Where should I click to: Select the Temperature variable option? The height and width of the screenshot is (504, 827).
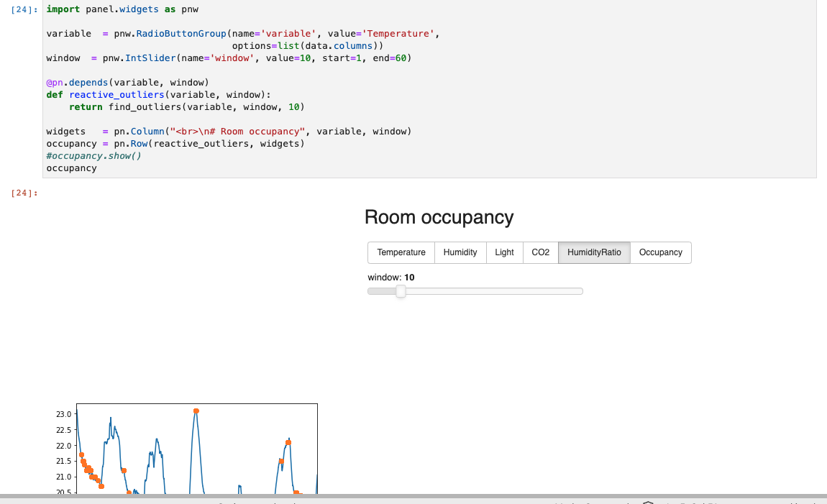point(401,252)
